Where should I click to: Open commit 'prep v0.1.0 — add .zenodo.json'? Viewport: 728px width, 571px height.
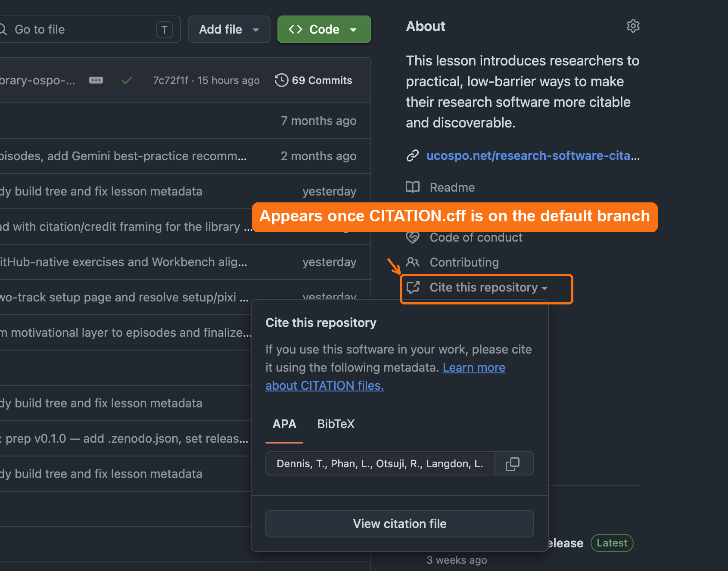(124, 438)
